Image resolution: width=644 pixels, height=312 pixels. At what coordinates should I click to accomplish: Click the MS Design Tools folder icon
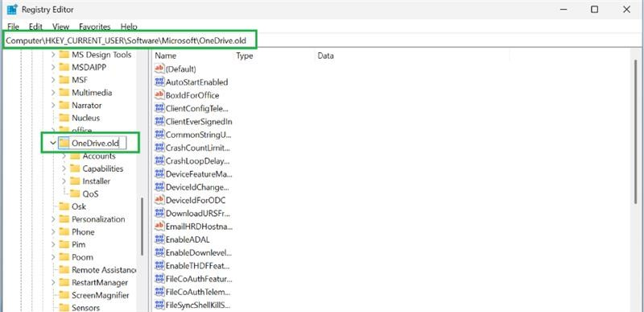[64, 55]
